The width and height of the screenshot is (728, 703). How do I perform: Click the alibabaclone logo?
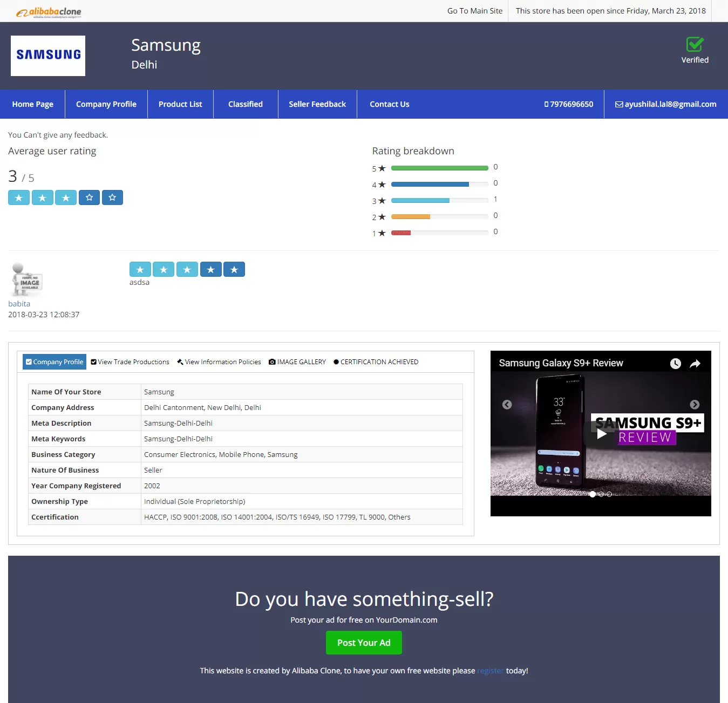click(x=49, y=12)
